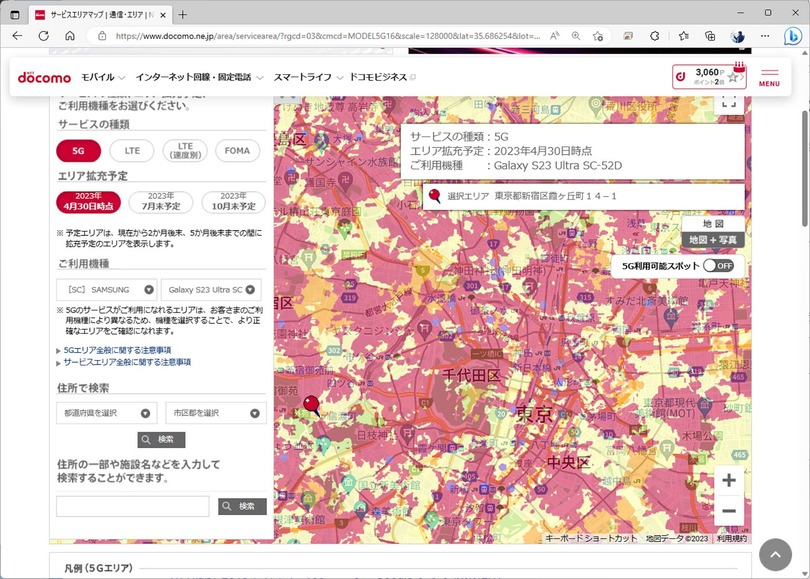Click the 選択エリア address text
This screenshot has width=810, height=579.
(555, 196)
